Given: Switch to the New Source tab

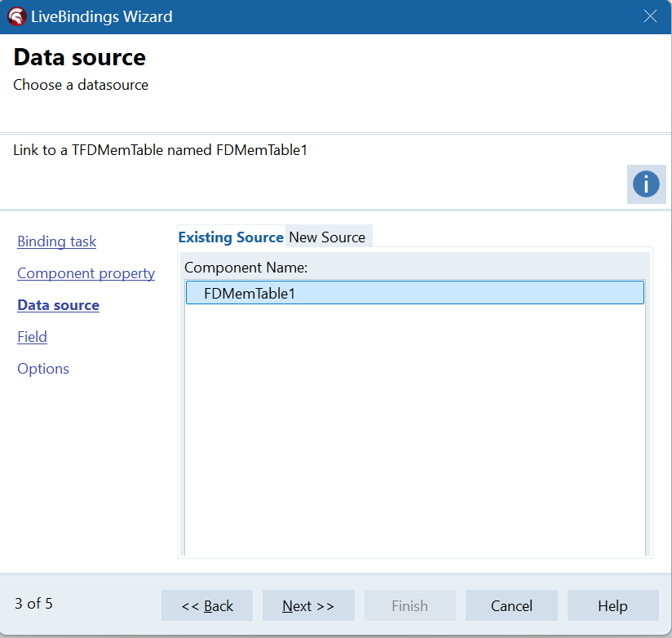Looking at the screenshot, I should click(x=327, y=237).
